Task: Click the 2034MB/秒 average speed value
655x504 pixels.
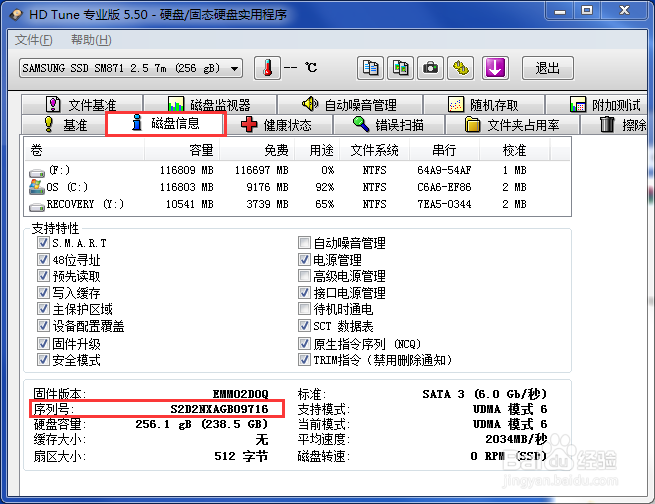Action: click(516, 439)
